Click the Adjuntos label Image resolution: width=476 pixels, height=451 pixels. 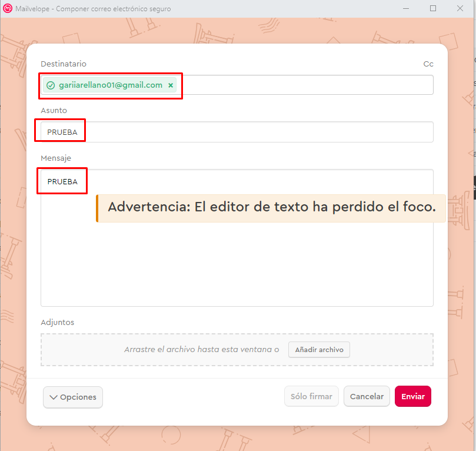pos(58,323)
